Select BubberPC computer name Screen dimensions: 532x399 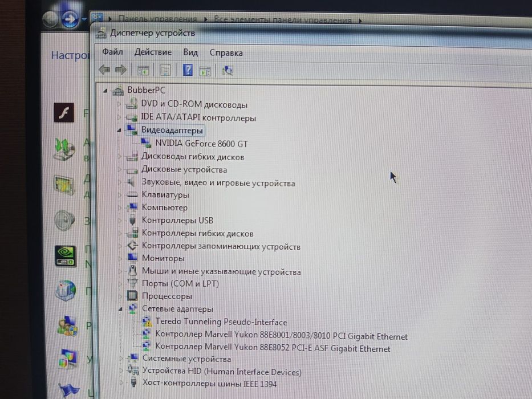tap(146, 90)
